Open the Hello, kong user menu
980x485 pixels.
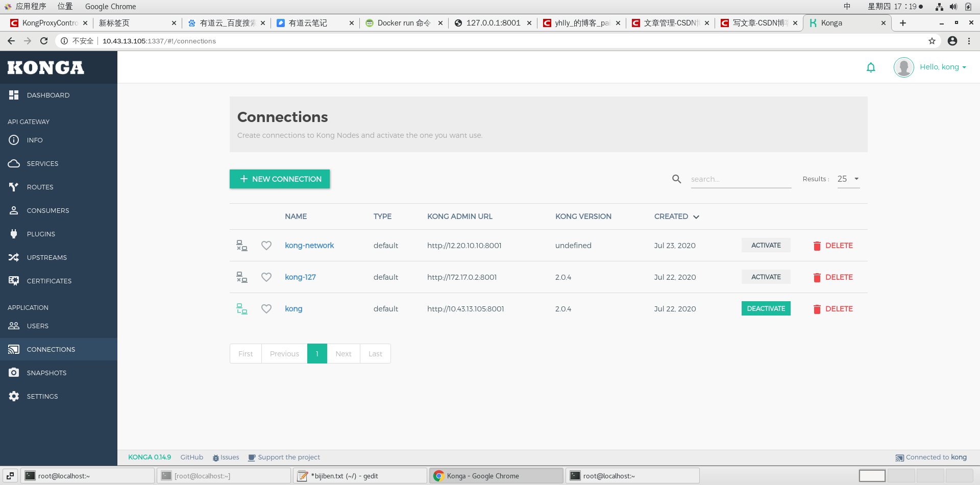click(x=942, y=67)
